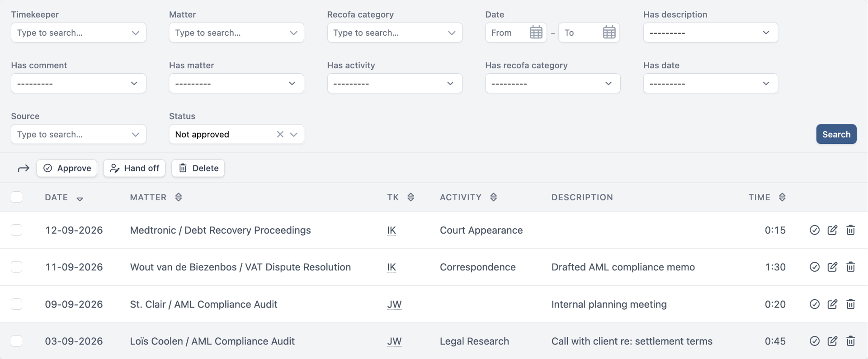Expand the Has recofa category dropdown

click(552, 83)
